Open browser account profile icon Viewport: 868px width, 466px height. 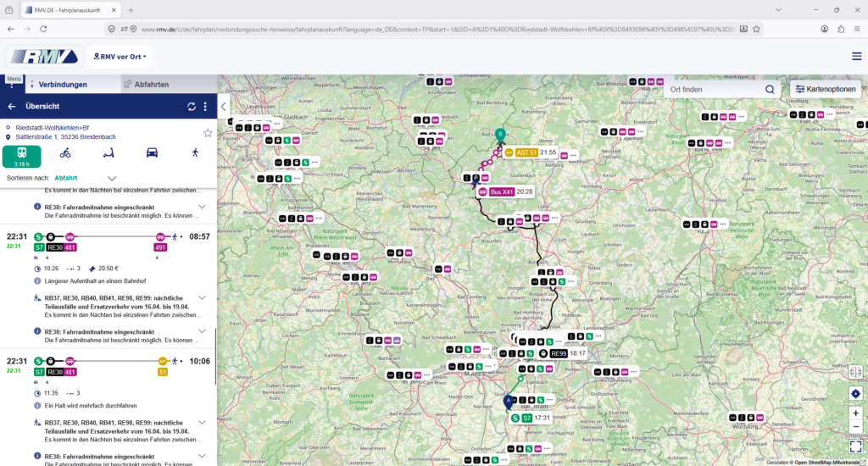[824, 29]
